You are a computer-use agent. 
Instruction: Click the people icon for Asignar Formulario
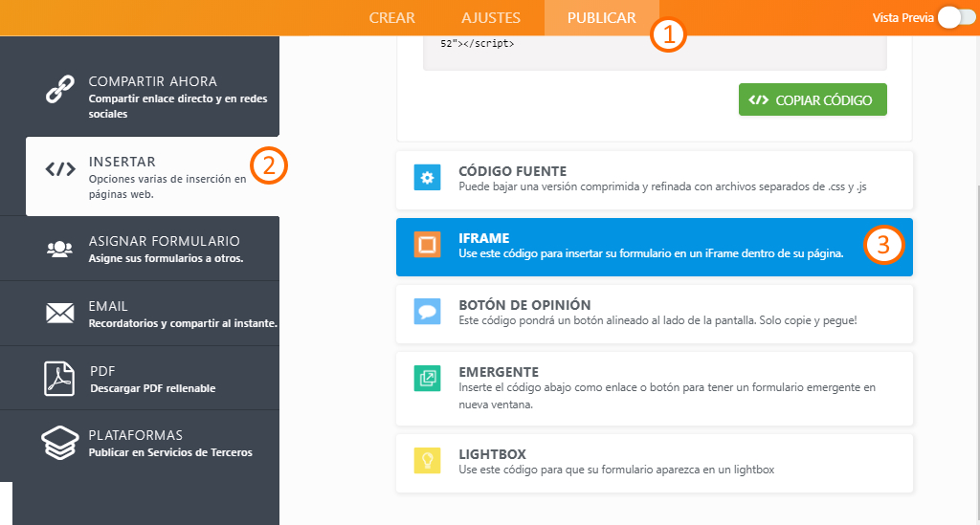(60, 249)
